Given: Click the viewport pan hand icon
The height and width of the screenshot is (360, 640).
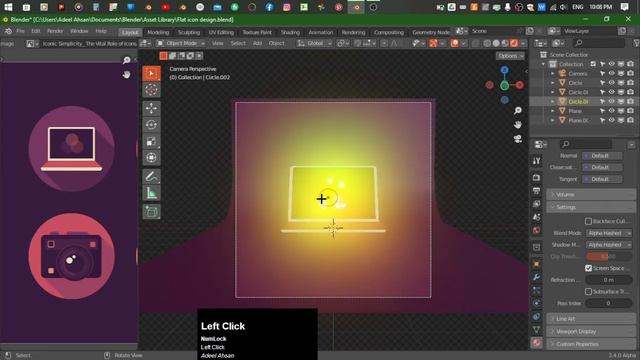Looking at the screenshot, I should [518, 124].
